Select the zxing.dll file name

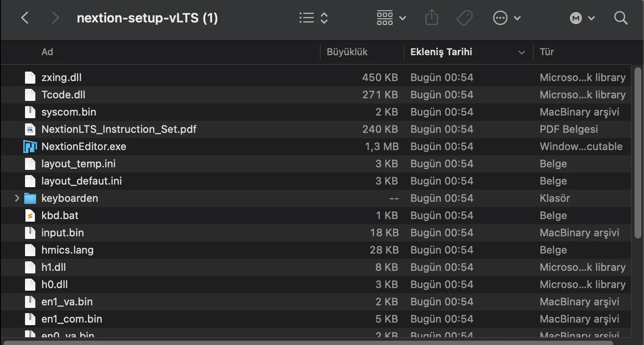coord(62,78)
